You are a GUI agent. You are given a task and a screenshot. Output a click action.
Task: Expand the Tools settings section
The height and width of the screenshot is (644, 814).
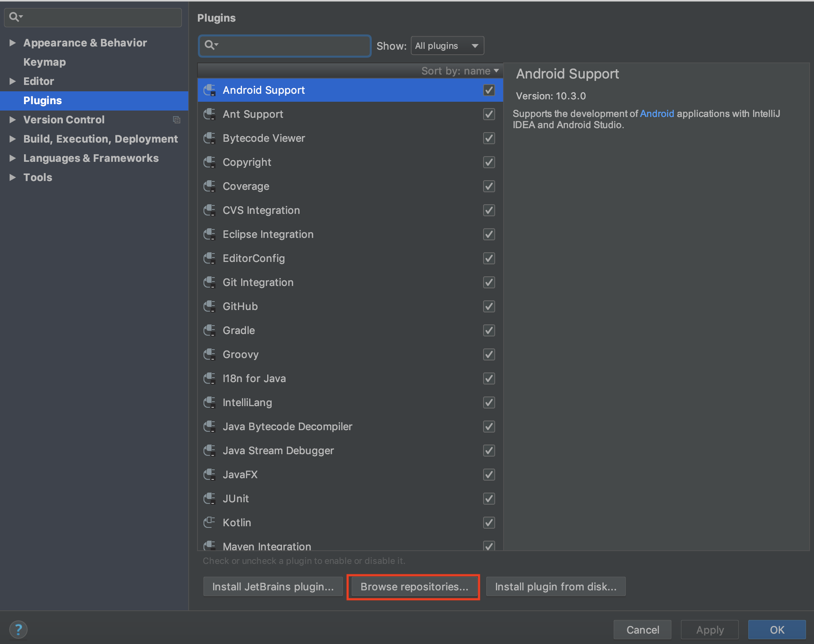tap(12, 177)
